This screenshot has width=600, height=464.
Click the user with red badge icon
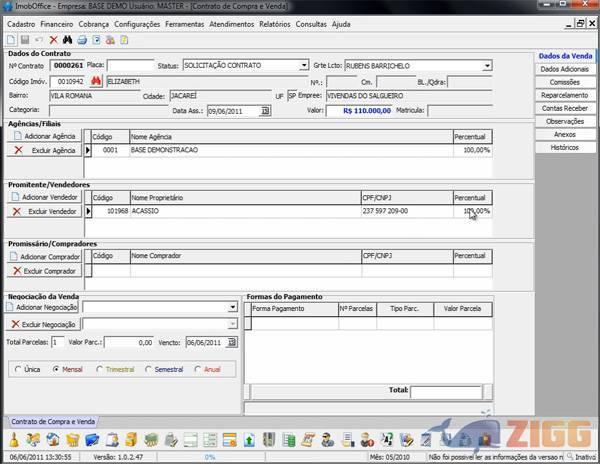pos(367,440)
